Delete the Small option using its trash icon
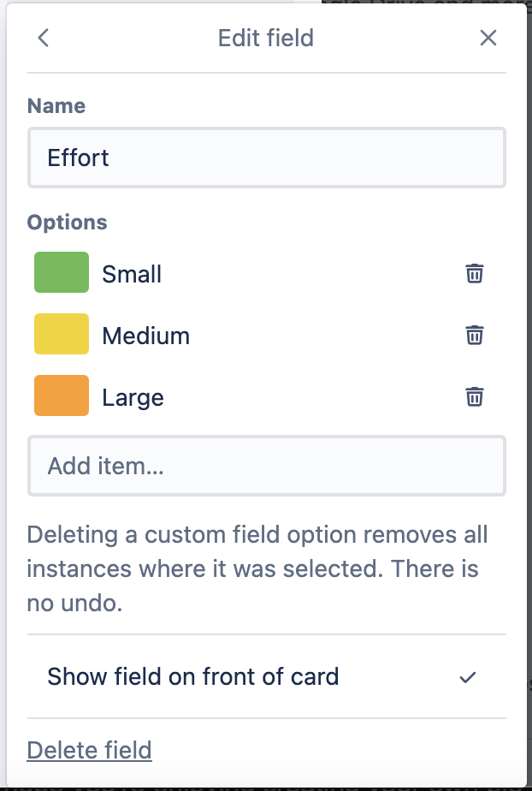This screenshot has width=532, height=791. coord(475,273)
